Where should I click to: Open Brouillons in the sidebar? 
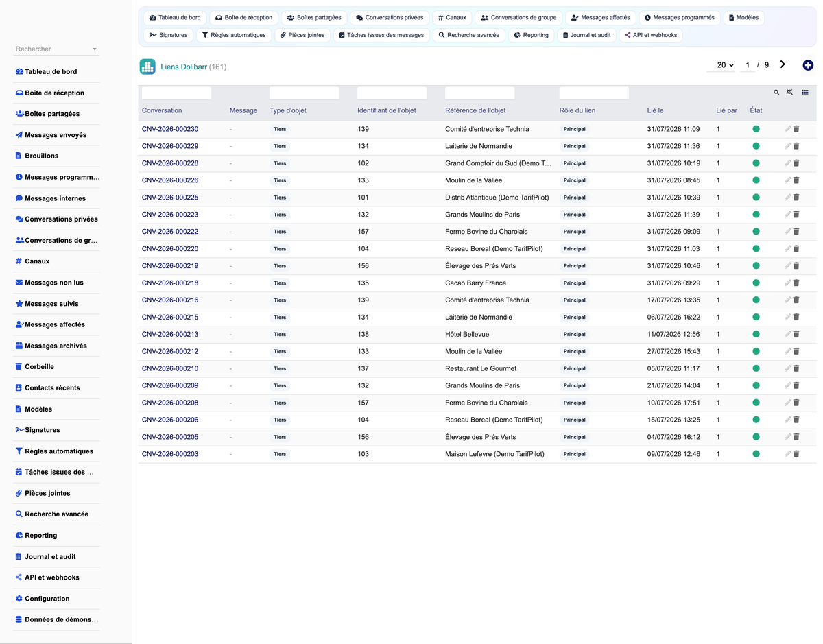pos(41,156)
